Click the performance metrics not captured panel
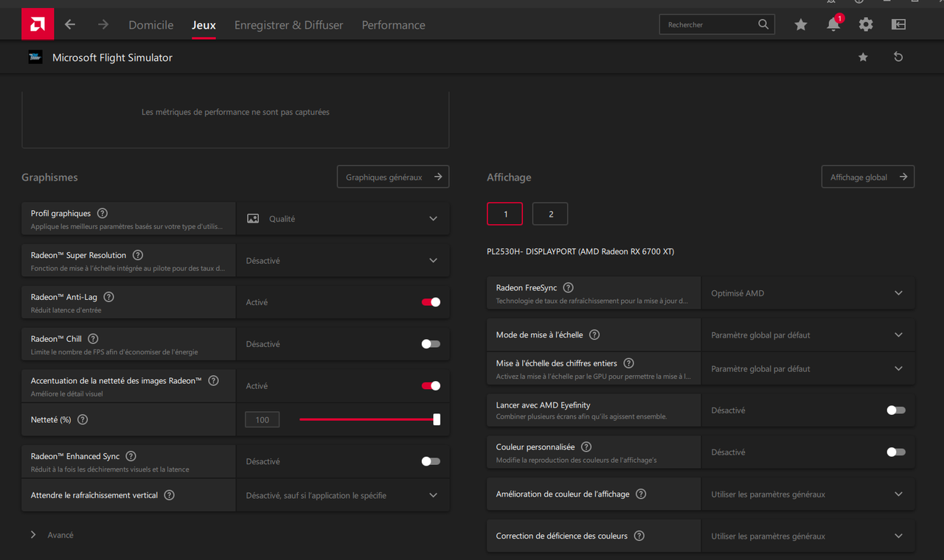 (x=235, y=119)
